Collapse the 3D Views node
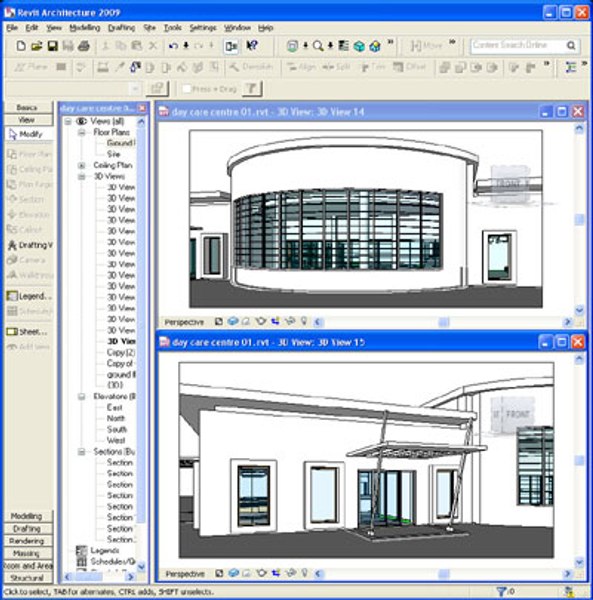593x600 pixels. [81, 176]
